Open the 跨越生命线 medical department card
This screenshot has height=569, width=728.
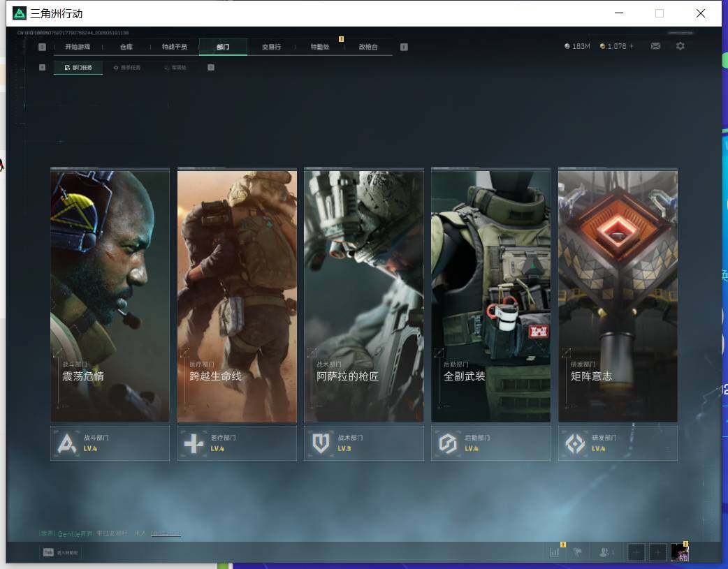[237, 295]
